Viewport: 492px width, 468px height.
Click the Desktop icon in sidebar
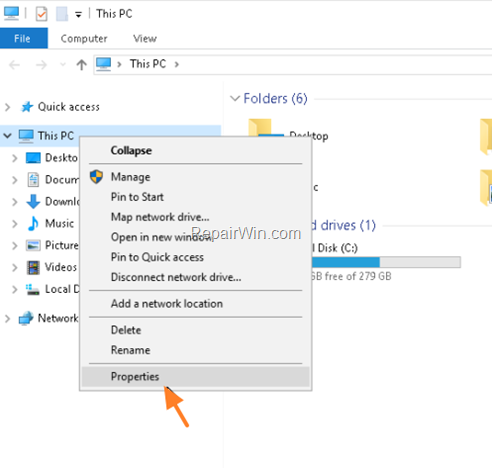point(33,158)
